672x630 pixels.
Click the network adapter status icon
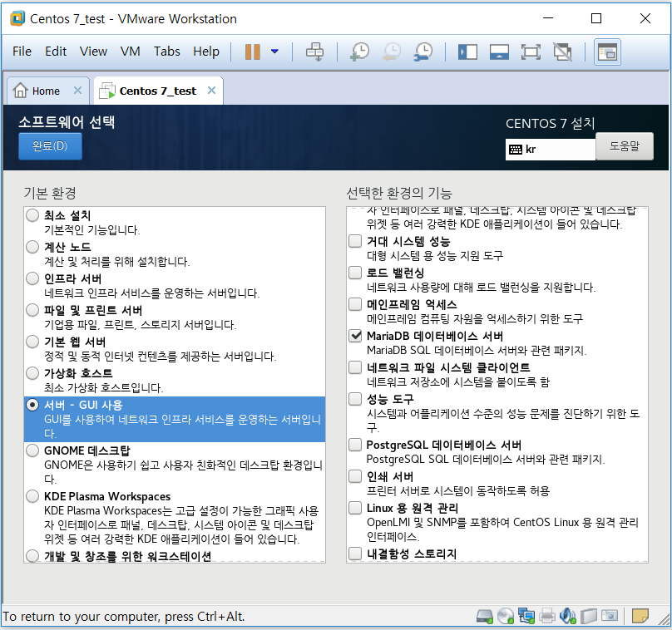[526, 617]
